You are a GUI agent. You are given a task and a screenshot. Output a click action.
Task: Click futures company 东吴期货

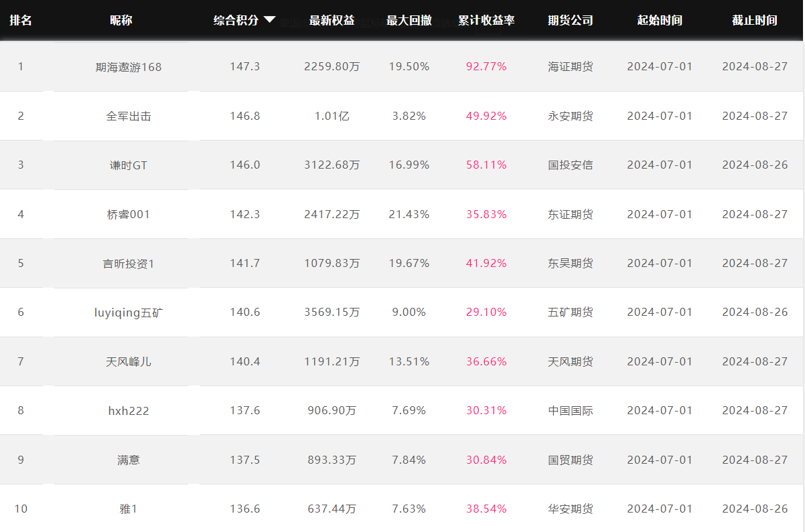click(x=571, y=263)
